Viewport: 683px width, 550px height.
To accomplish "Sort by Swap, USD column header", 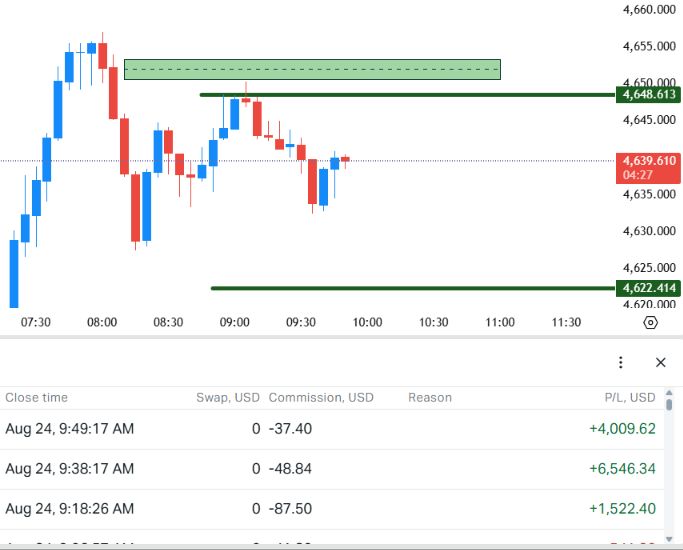I will [x=228, y=398].
